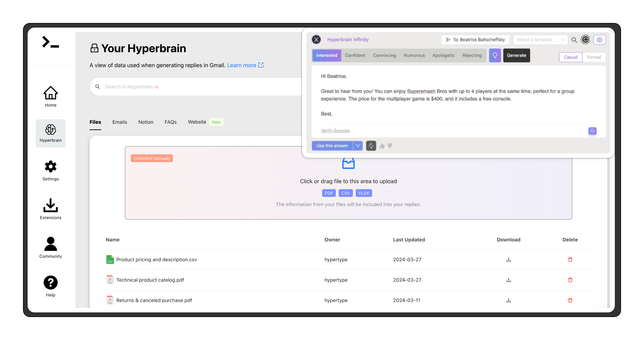The width and height of the screenshot is (644, 340).
Task: Select the Confident reply mood
Action: click(355, 55)
